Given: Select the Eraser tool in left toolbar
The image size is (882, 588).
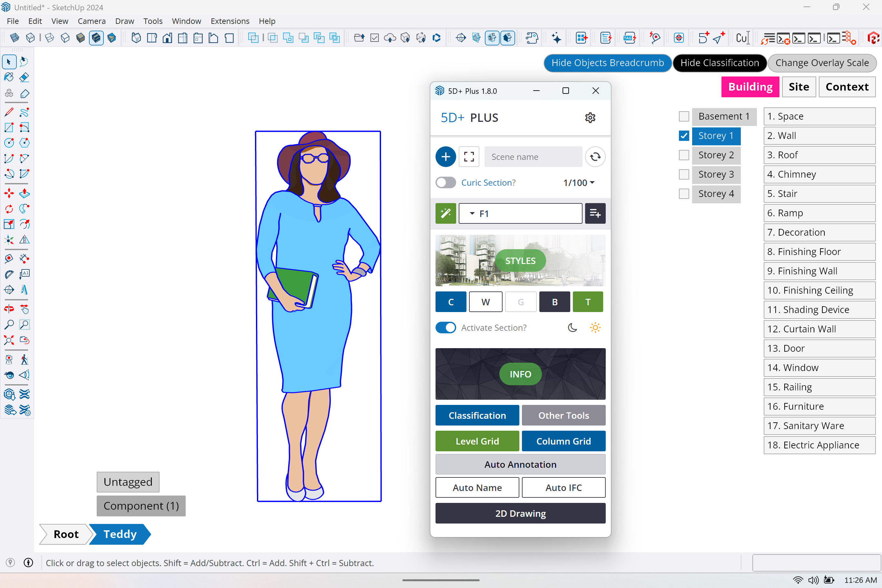Looking at the screenshot, I should 24,77.
